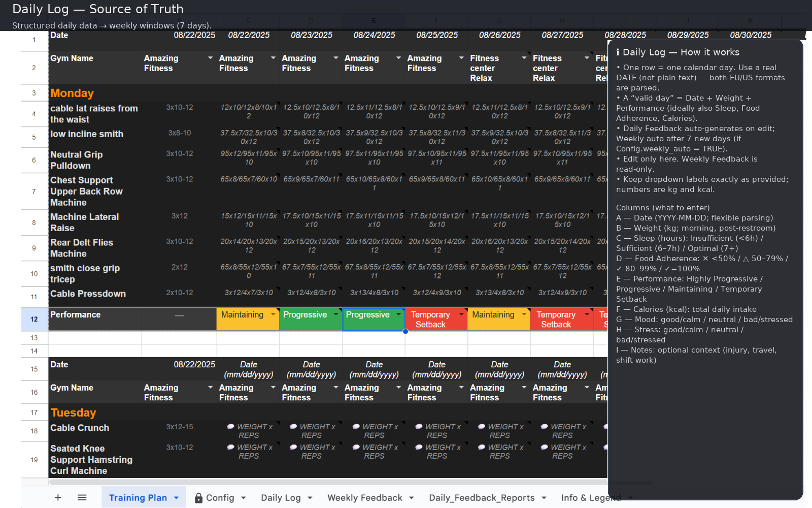This screenshot has width=812, height=508.
Task: Switch to the Weekly Feedback tab
Action: (x=365, y=498)
